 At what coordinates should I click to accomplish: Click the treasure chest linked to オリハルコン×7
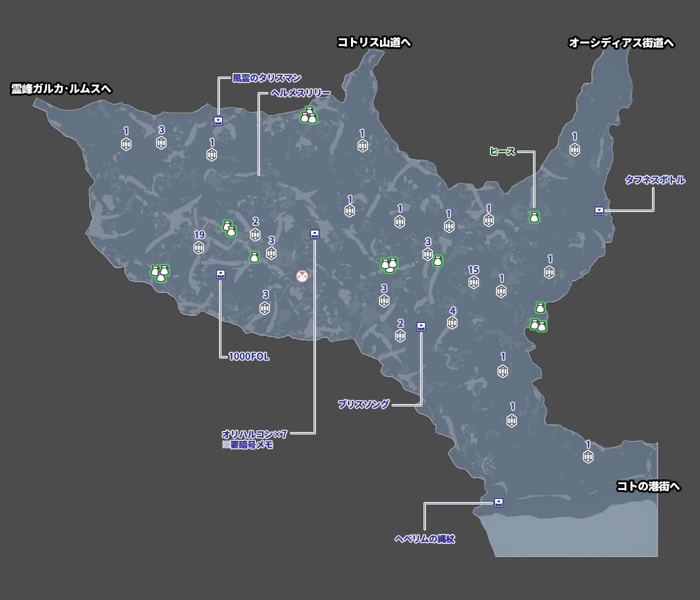(x=314, y=234)
